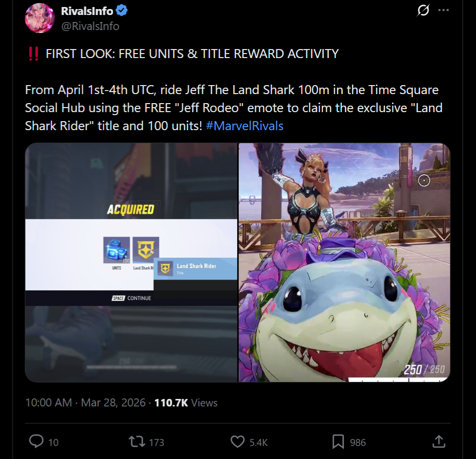
Task: Click the reply speech bubble icon
Action: click(36, 441)
